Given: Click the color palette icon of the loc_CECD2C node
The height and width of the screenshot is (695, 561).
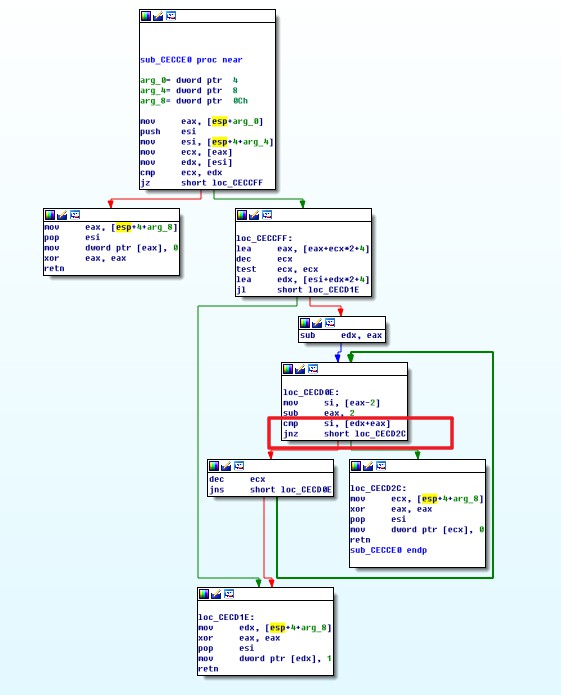Looking at the screenshot, I should tap(356, 466).
